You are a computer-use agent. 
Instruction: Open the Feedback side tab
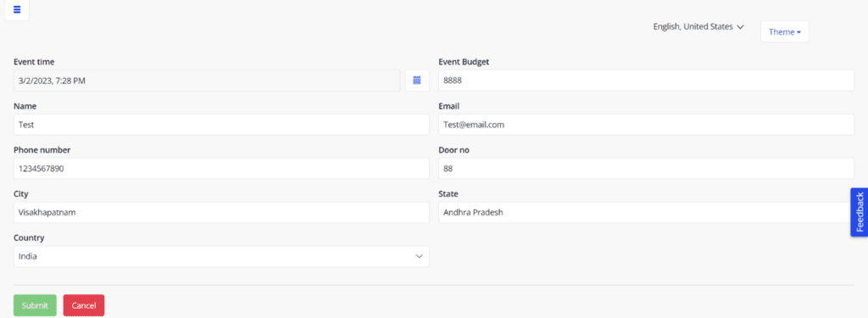860,212
